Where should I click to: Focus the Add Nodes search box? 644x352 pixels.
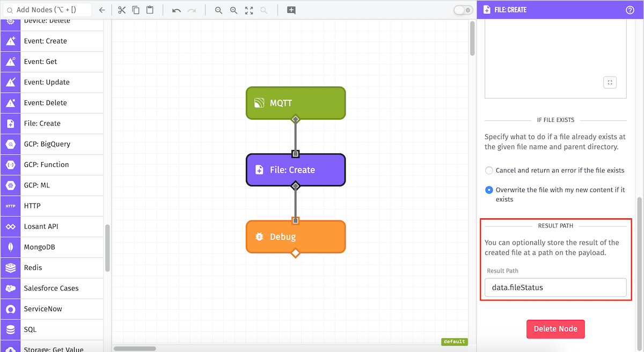(46, 10)
